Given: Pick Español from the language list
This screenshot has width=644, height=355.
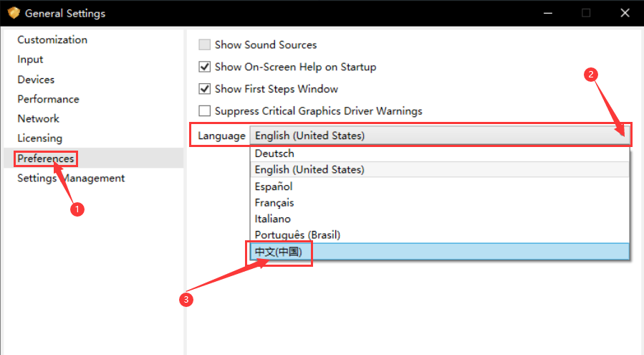Looking at the screenshot, I should pyautogui.click(x=439, y=186).
